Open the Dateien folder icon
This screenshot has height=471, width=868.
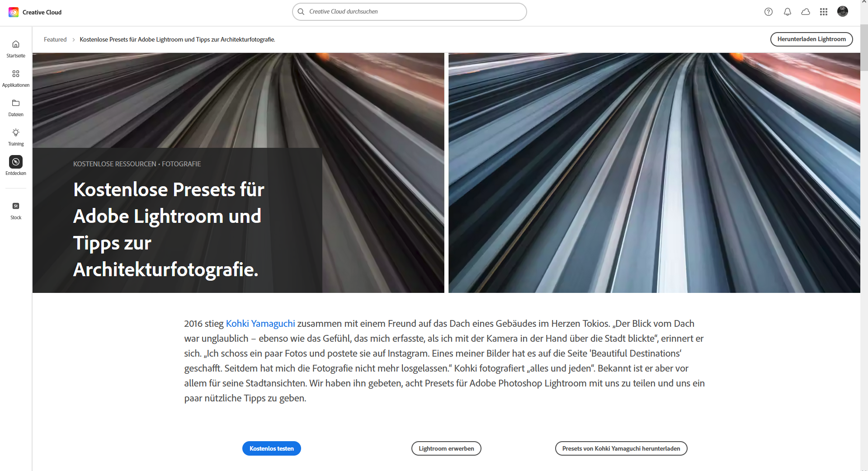[x=16, y=104]
